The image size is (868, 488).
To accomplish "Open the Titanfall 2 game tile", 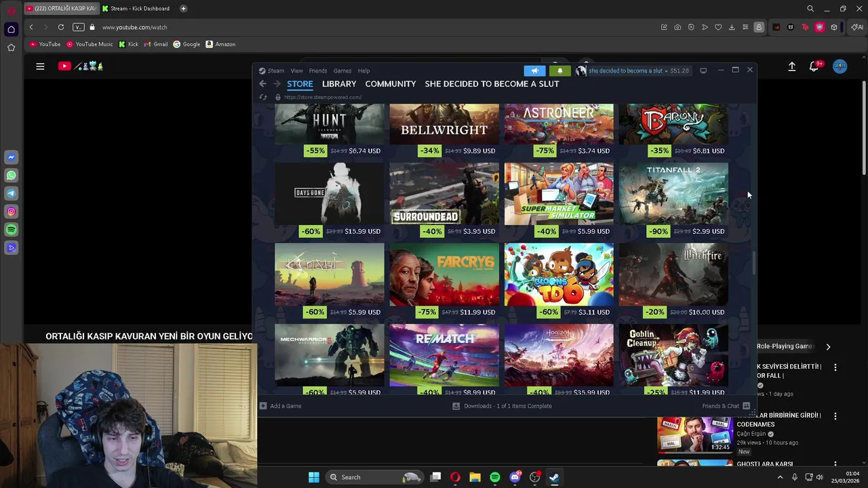I will coord(673,193).
